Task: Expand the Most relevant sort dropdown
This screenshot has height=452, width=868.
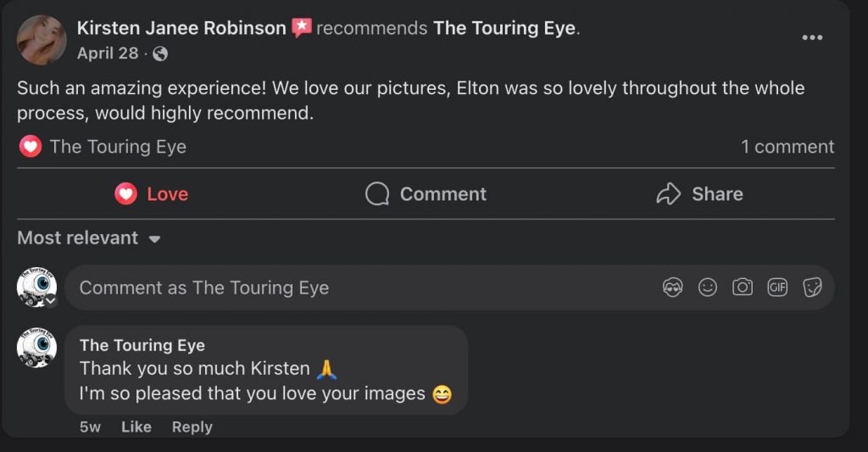Action: [89, 238]
